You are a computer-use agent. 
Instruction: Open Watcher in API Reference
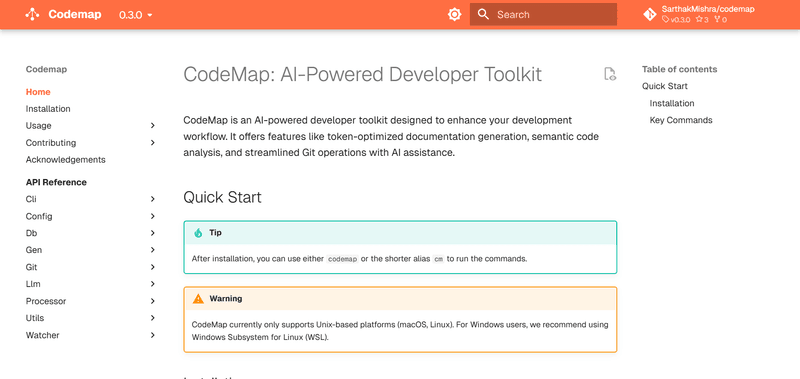coord(42,335)
